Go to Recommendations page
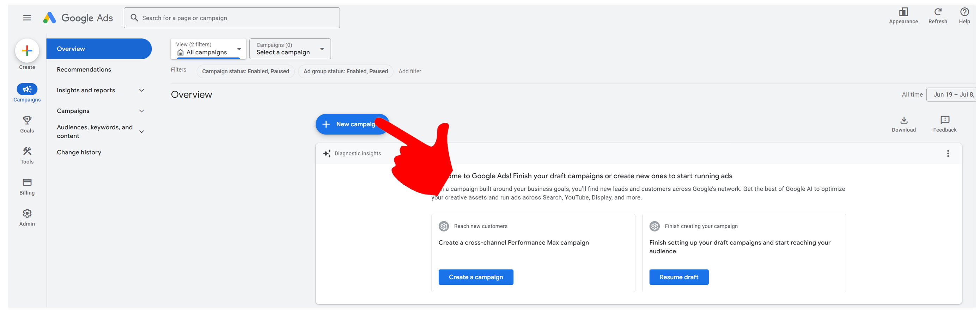The image size is (980, 315). [x=84, y=69]
